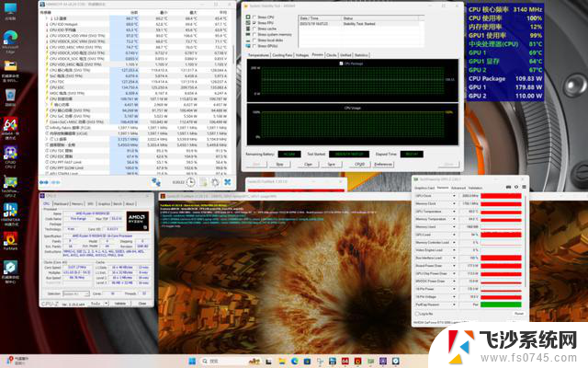Viewport: 588px width, 368px height.
Task: Click the HWiNFO left-right navigation arrows icon
Action: pyautogui.click(x=44, y=182)
